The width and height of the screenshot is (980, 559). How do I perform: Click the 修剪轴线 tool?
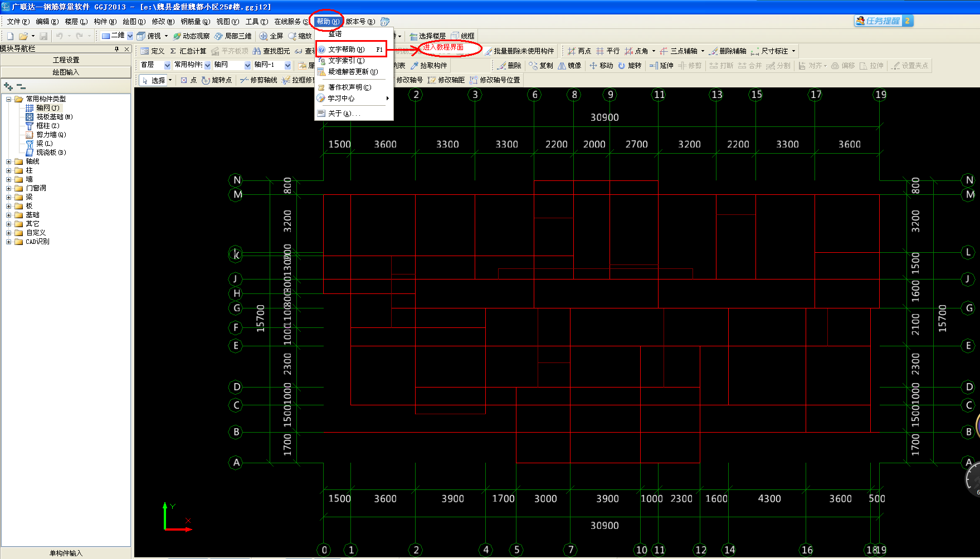(x=259, y=80)
